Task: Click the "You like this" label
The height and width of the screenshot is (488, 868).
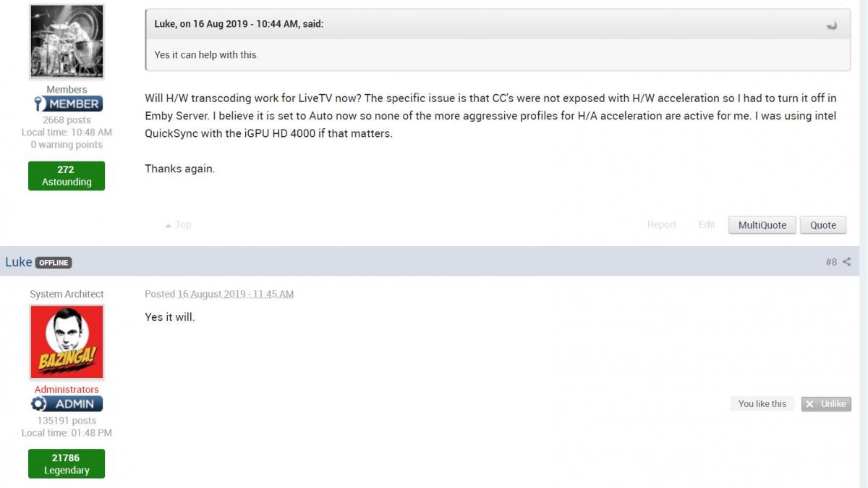Action: [x=762, y=404]
